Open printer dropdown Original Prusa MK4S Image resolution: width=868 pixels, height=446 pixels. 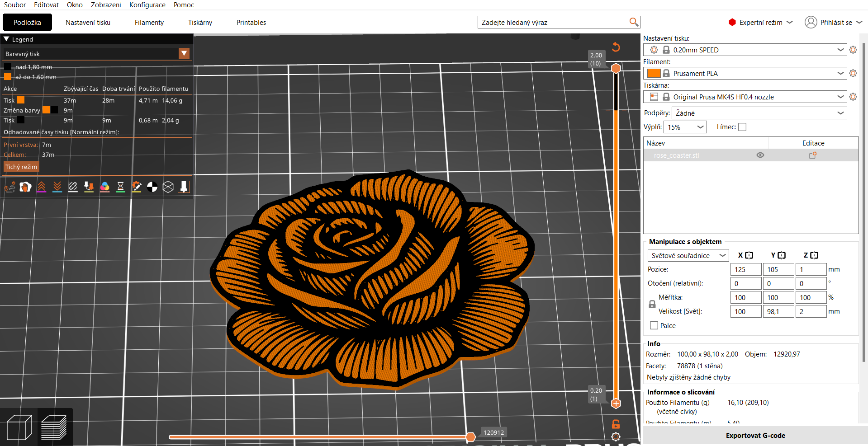click(745, 97)
